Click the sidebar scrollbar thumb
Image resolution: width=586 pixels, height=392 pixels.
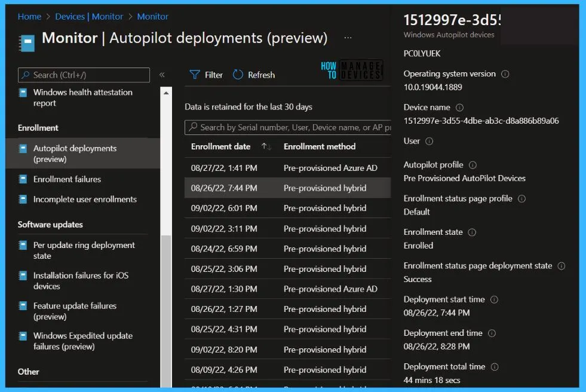(x=166, y=311)
